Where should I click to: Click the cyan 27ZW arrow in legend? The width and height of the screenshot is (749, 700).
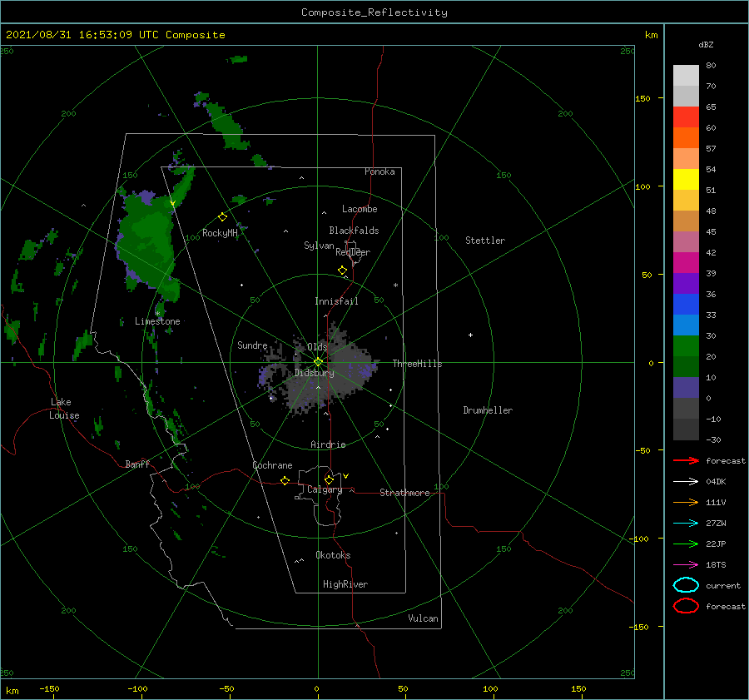pyautogui.click(x=686, y=524)
